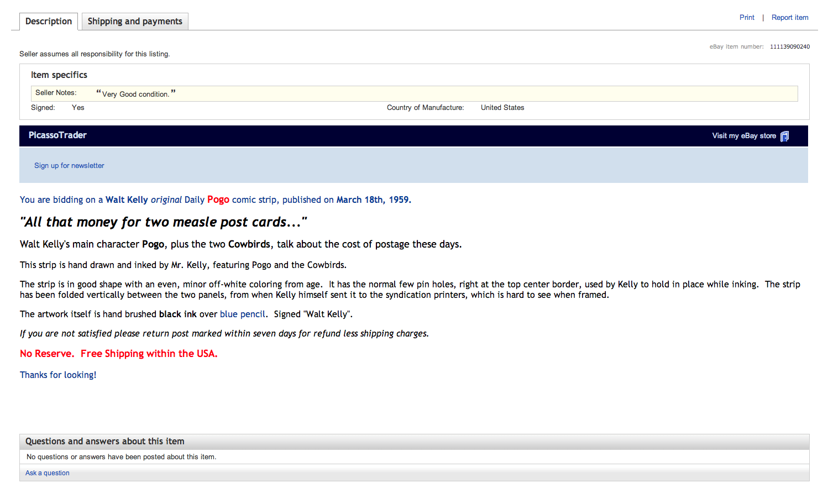This screenshot has height=504, width=828.
Task: Click Sign up for newsletter
Action: click(x=69, y=166)
